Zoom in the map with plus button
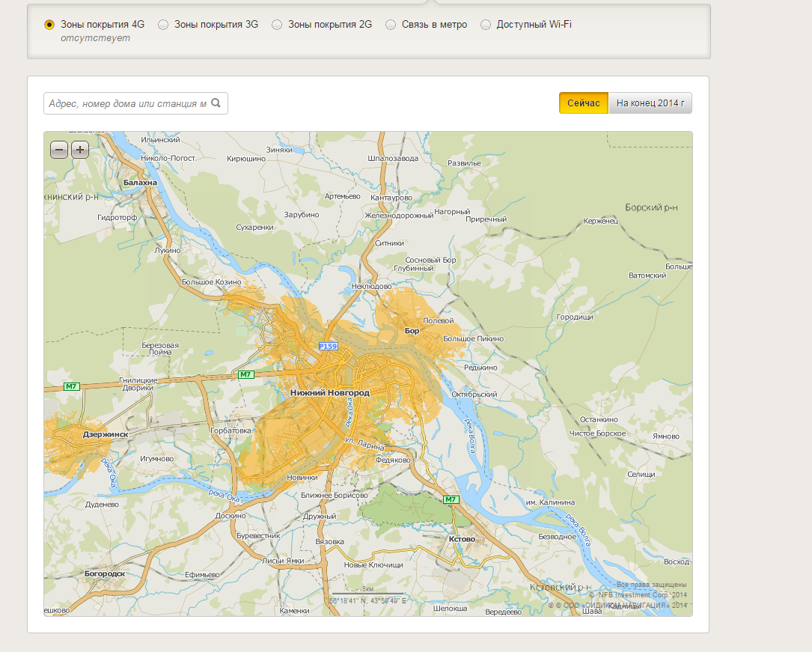This screenshot has width=812, height=652. tap(80, 150)
